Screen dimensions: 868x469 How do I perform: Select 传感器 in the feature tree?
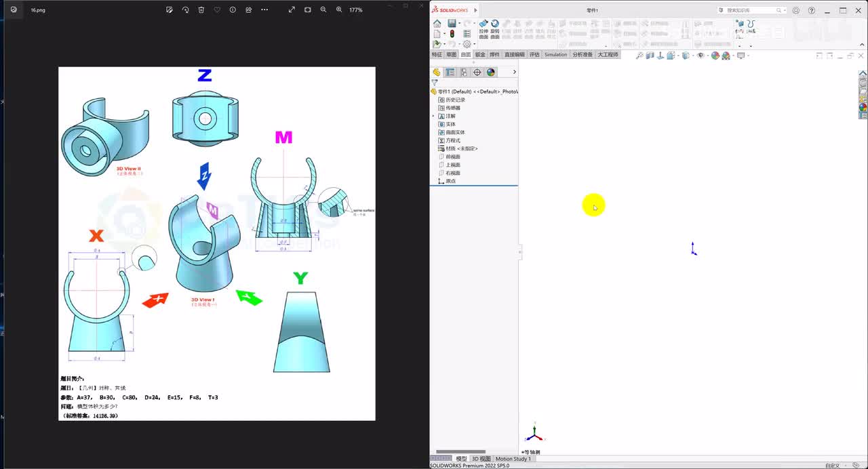449,108
